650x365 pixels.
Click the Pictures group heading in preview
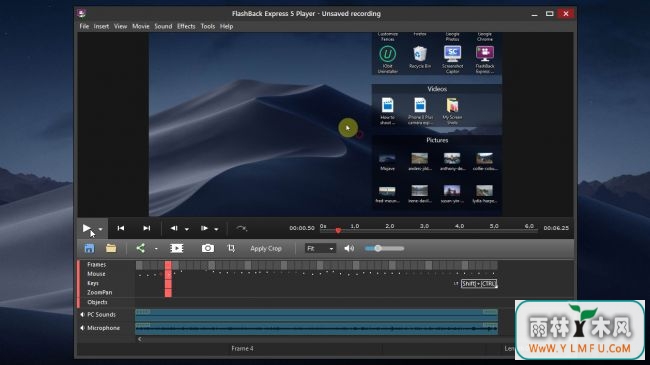(437, 140)
